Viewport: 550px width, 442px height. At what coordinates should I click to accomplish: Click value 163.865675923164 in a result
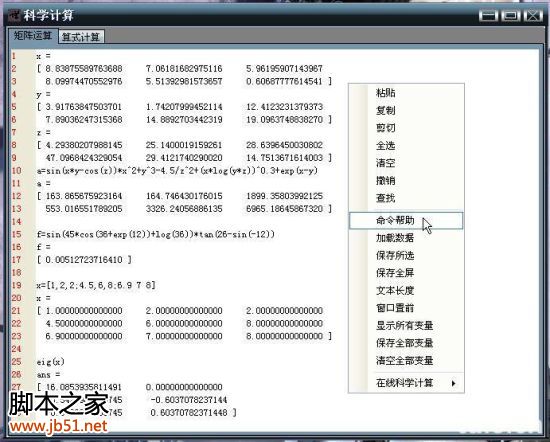[84, 196]
